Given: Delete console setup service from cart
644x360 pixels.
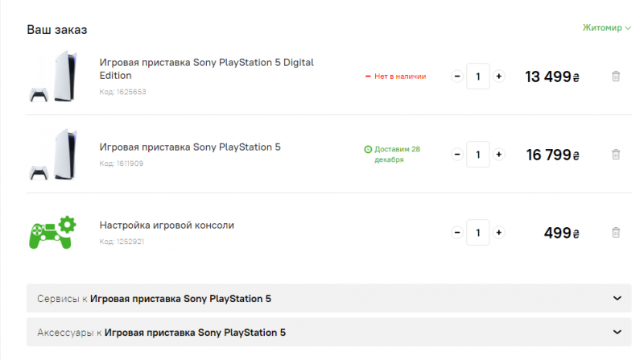Looking at the screenshot, I should click(616, 233).
